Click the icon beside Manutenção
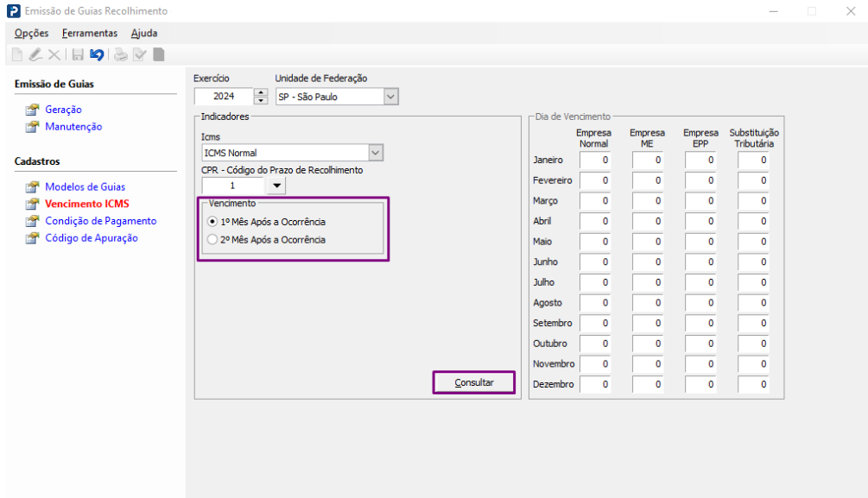Viewport: 868px width, 498px height. coord(33,127)
